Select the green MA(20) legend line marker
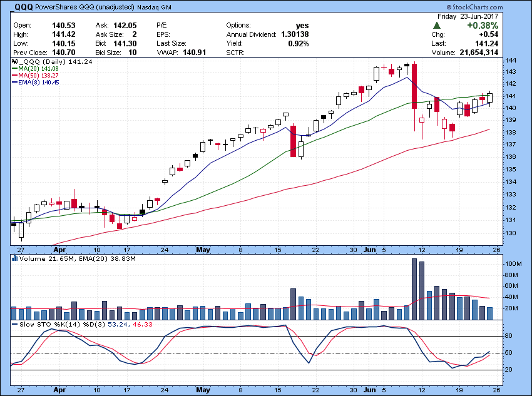The width and height of the screenshot is (532, 396). 14,69
